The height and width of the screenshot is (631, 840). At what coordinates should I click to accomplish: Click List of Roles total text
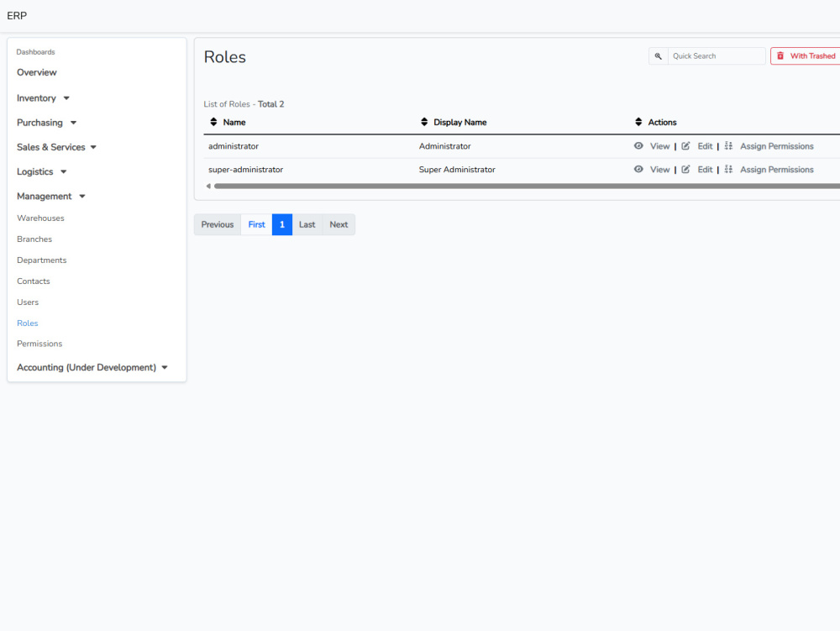[x=244, y=104]
